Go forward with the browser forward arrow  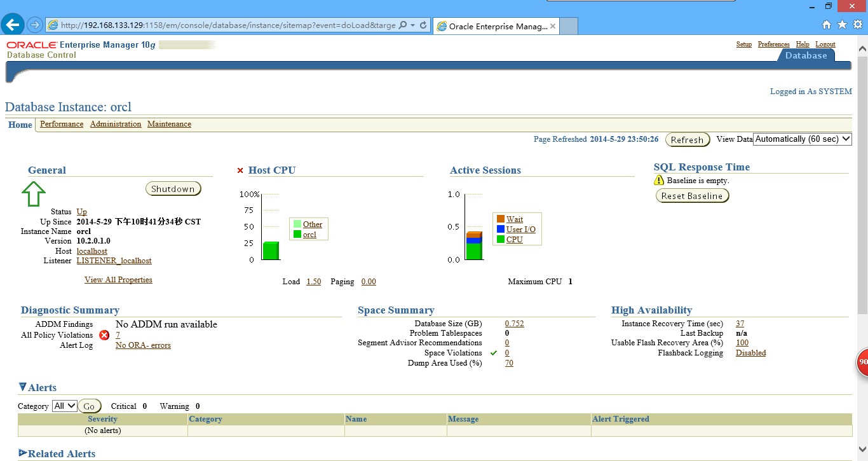pos(35,25)
